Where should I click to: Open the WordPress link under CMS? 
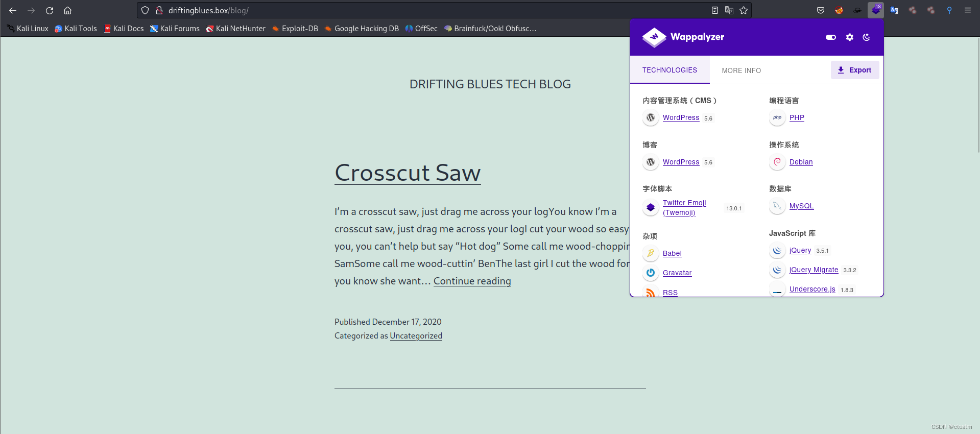pos(681,117)
